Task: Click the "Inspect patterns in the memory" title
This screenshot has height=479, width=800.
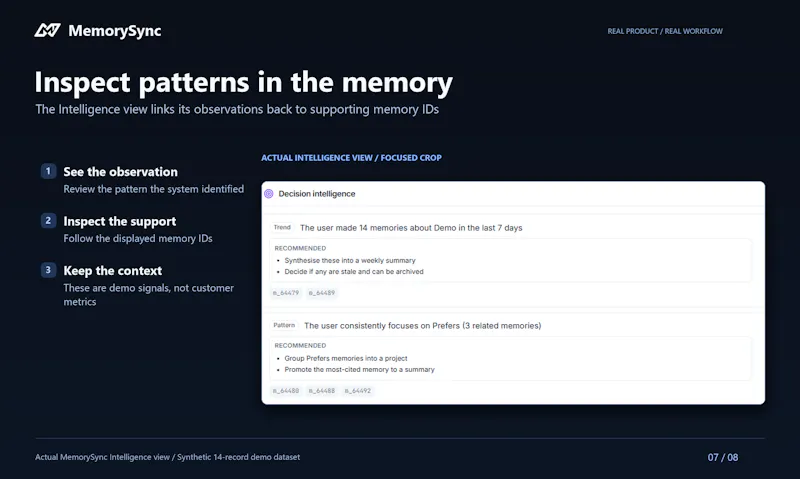Action: 243,83
